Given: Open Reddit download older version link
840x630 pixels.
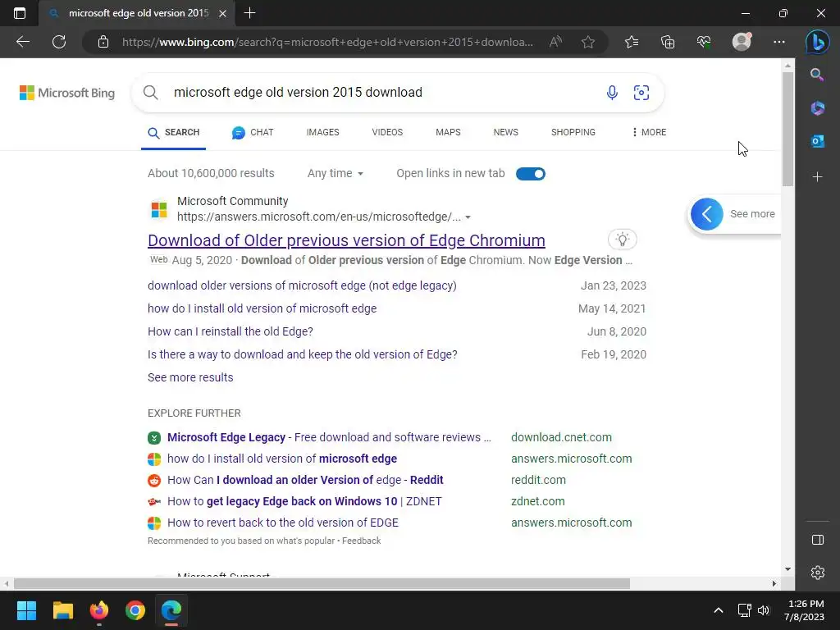Looking at the screenshot, I should tap(305, 480).
